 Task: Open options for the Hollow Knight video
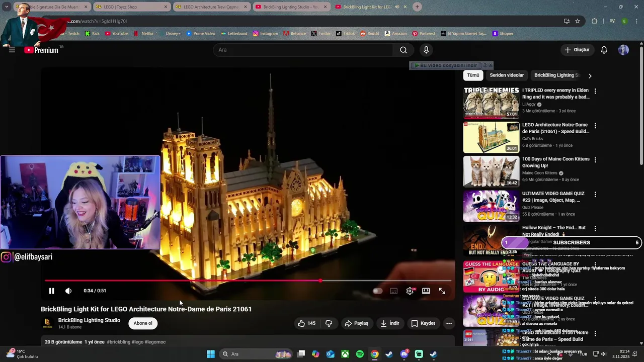click(595, 228)
